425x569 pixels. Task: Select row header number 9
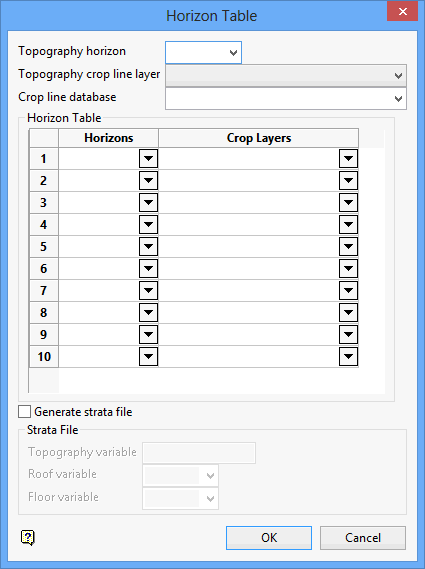(44, 335)
